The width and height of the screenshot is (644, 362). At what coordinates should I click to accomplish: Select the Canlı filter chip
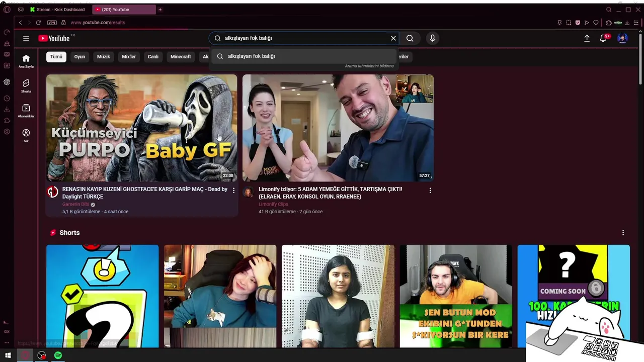pyautogui.click(x=153, y=57)
